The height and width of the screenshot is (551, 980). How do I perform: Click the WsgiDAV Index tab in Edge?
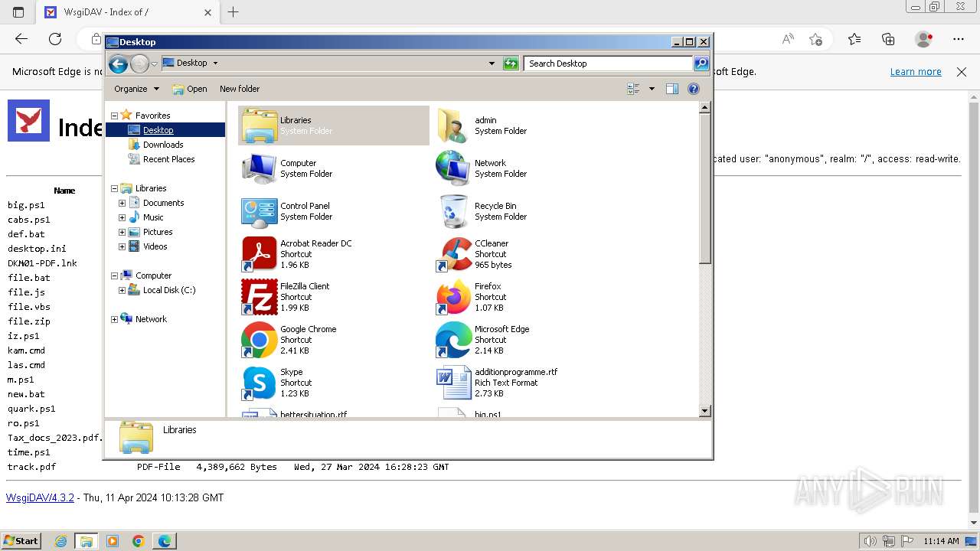point(128,12)
